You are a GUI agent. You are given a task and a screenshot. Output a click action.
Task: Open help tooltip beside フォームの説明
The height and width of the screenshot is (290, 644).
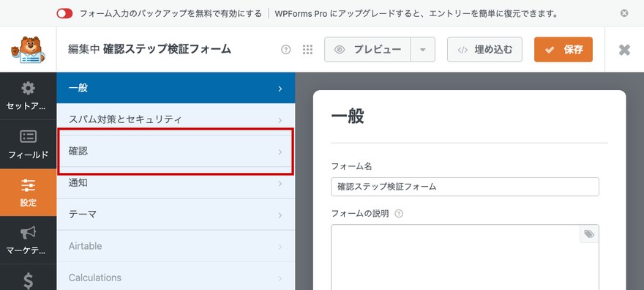click(398, 214)
